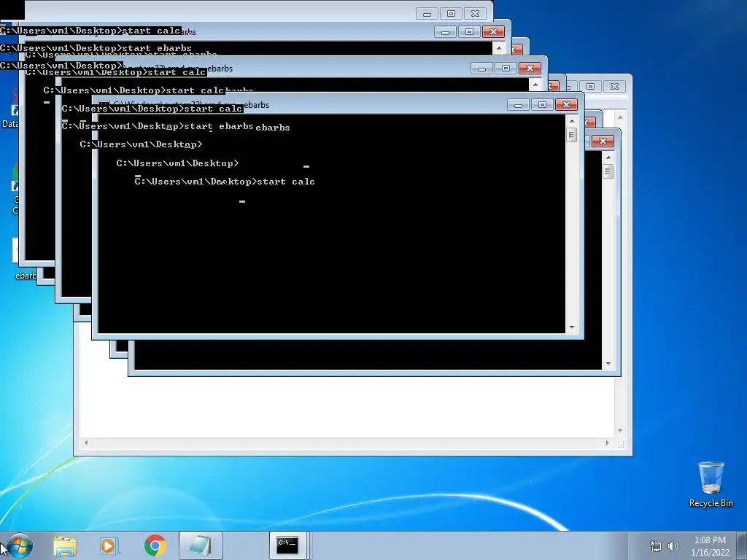Minimize the frontmost Command Prompt window

point(518,105)
